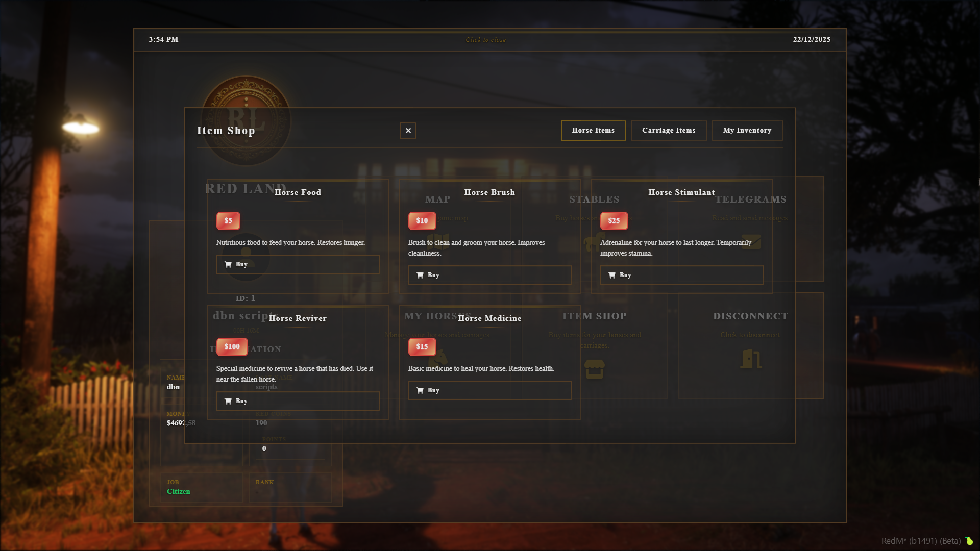Click the $100 price badge

coord(232,347)
